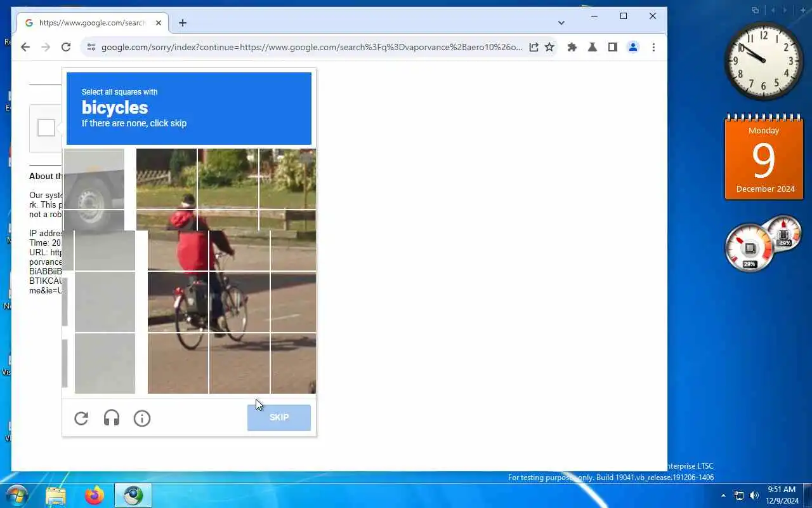Select the google.com/search tab
The height and width of the screenshot is (508, 812).
[x=92, y=23]
